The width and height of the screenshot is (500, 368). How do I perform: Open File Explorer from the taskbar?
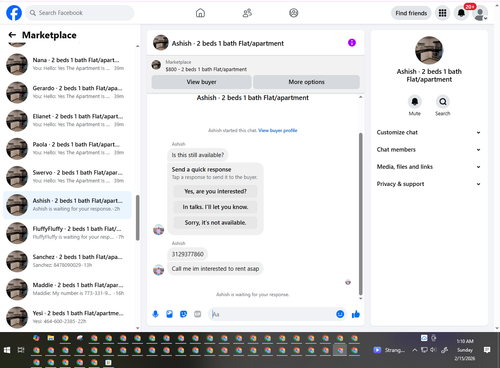51,338
